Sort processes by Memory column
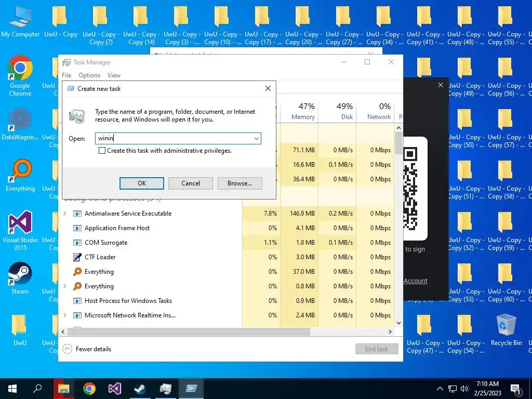Screen dimensions: 532x399 click(x=299, y=112)
